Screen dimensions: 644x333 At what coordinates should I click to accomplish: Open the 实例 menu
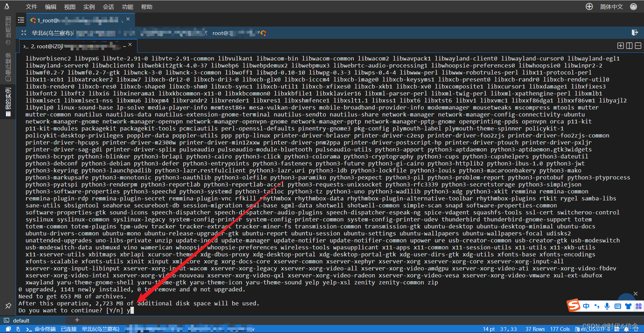coord(89,7)
